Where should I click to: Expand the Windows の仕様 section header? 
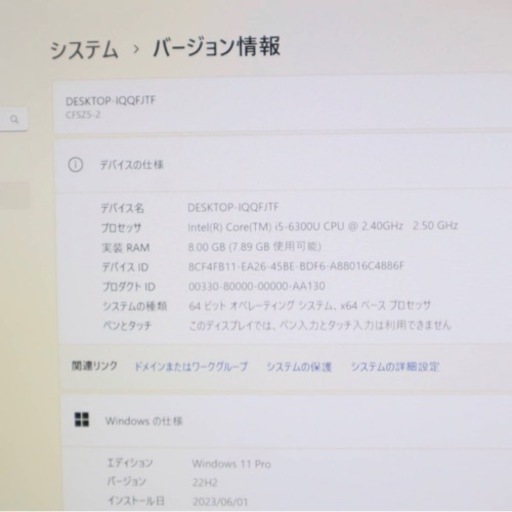[287, 421]
